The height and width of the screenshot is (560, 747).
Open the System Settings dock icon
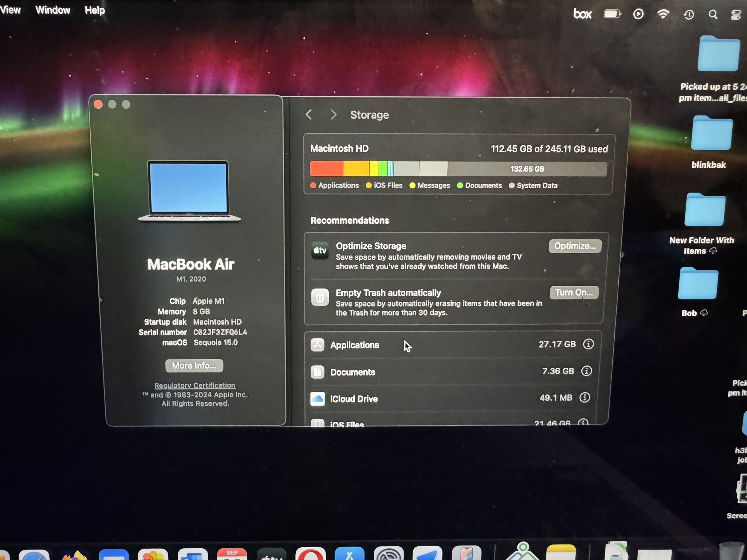[389, 553]
